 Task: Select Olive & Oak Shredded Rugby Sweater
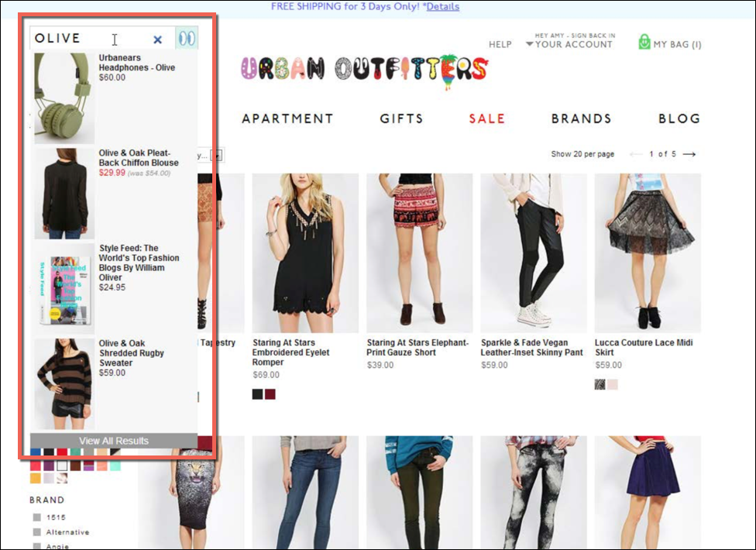[131, 352]
